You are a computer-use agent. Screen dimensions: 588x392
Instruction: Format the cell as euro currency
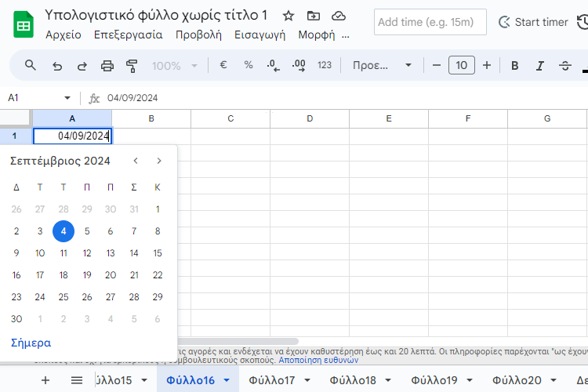coord(223,65)
